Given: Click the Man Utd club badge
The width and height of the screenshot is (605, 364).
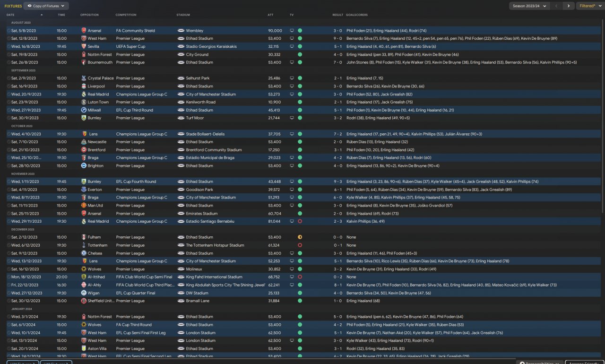Looking at the screenshot, I should pos(84,206).
